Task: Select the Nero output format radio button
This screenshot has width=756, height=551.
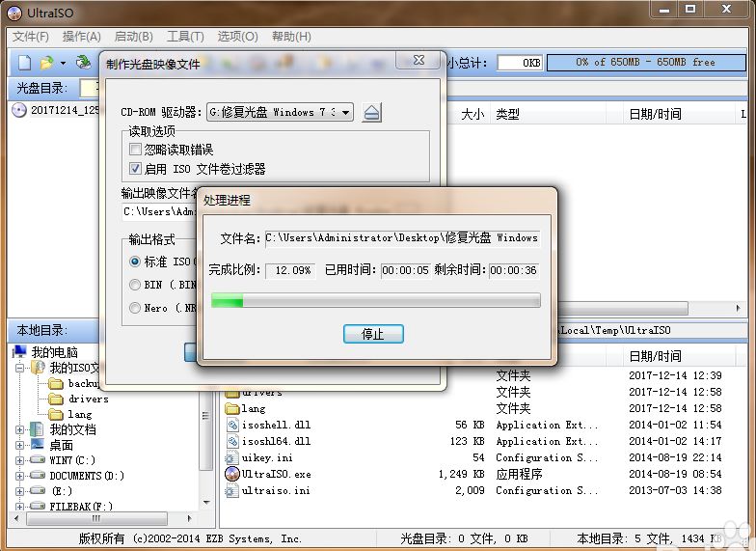Action: pyautogui.click(x=135, y=308)
